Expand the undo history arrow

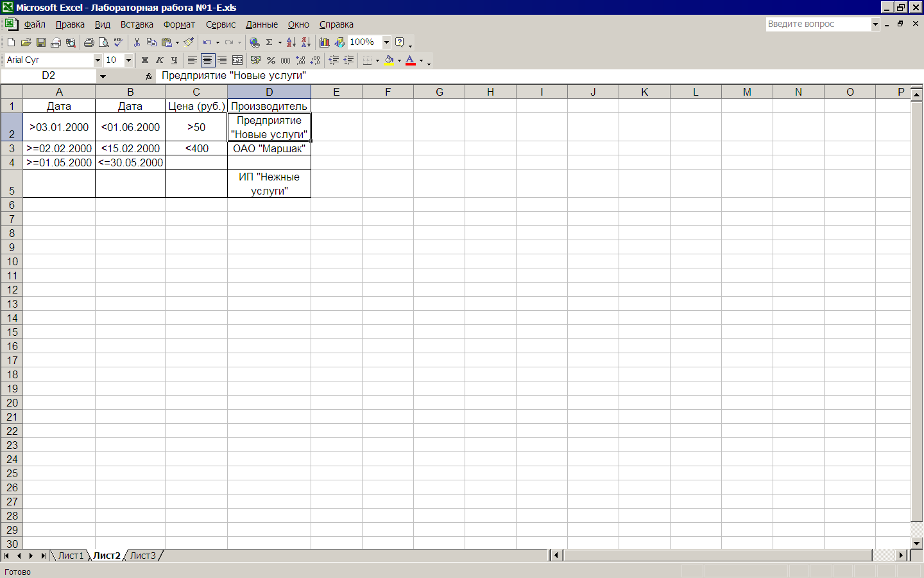pos(218,42)
